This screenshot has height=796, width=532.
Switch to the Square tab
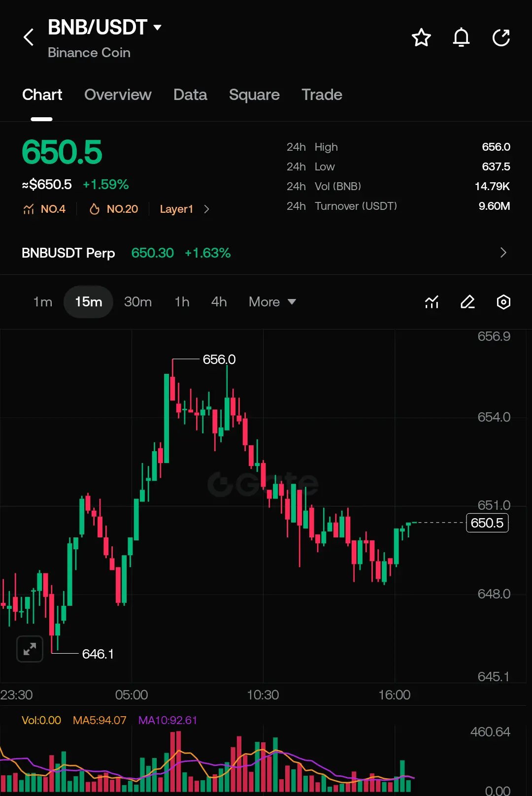[x=254, y=95]
